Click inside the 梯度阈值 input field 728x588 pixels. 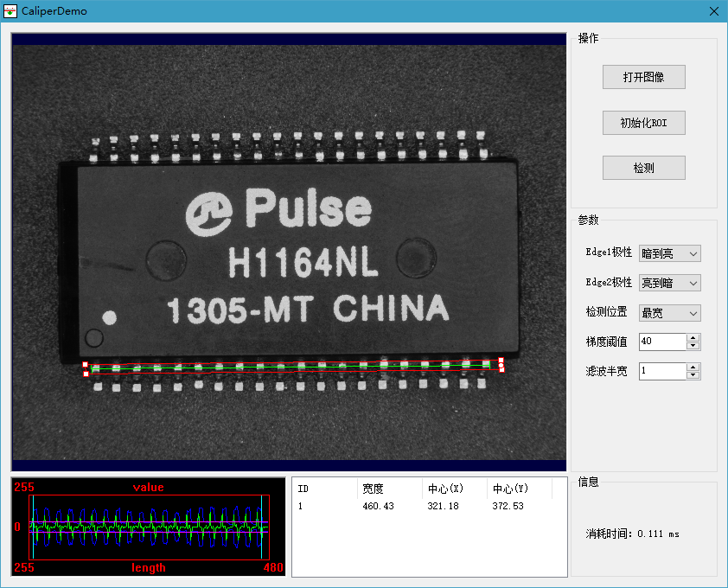pos(662,342)
